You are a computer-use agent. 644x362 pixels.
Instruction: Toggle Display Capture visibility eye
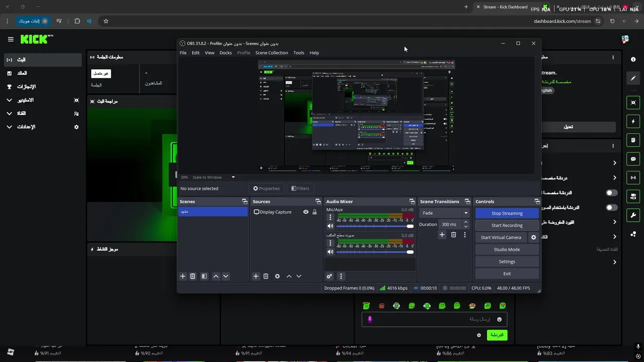(x=305, y=212)
